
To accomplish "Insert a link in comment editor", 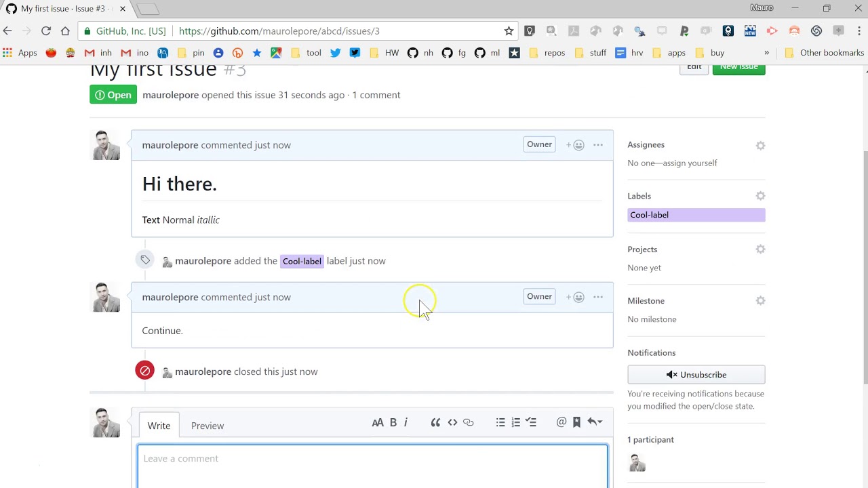I will 469,422.
